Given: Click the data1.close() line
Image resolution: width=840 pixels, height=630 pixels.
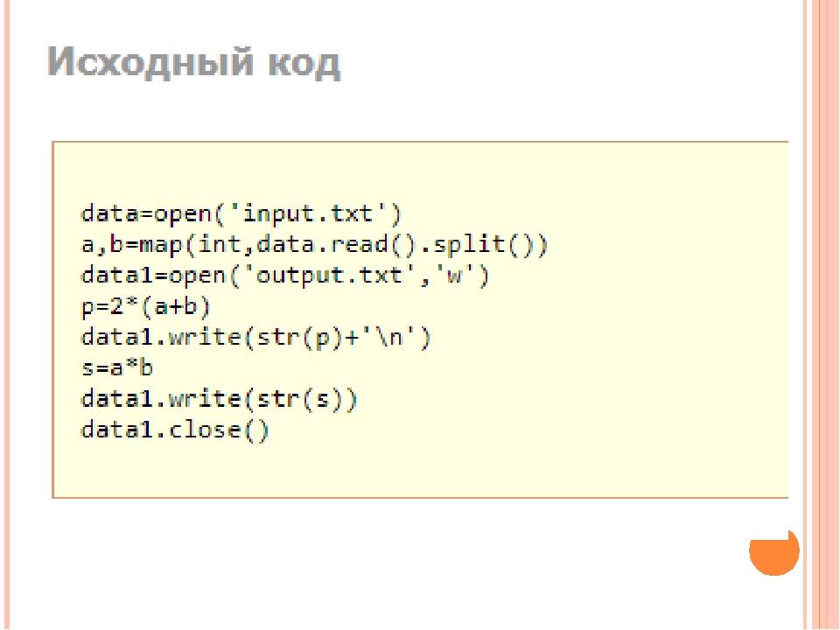Looking at the screenshot, I should pyautogui.click(x=175, y=430).
